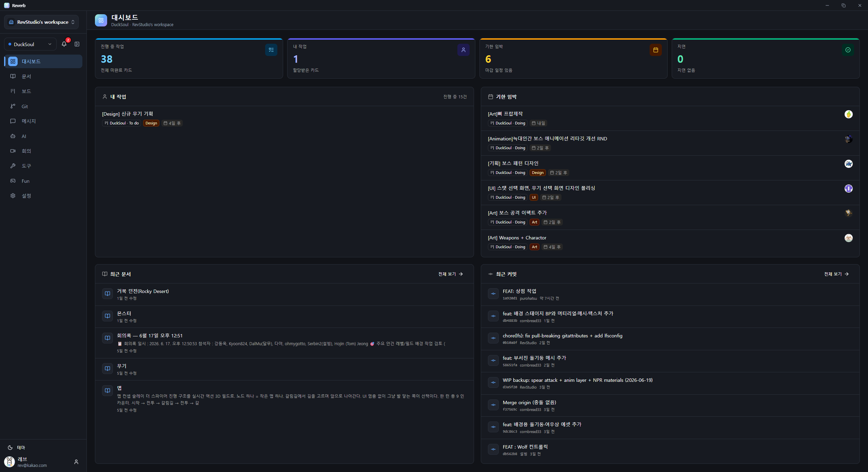868x472 pixels.
Task: Click the user profile icon beside rev@kakao.com
Action: [76, 462]
